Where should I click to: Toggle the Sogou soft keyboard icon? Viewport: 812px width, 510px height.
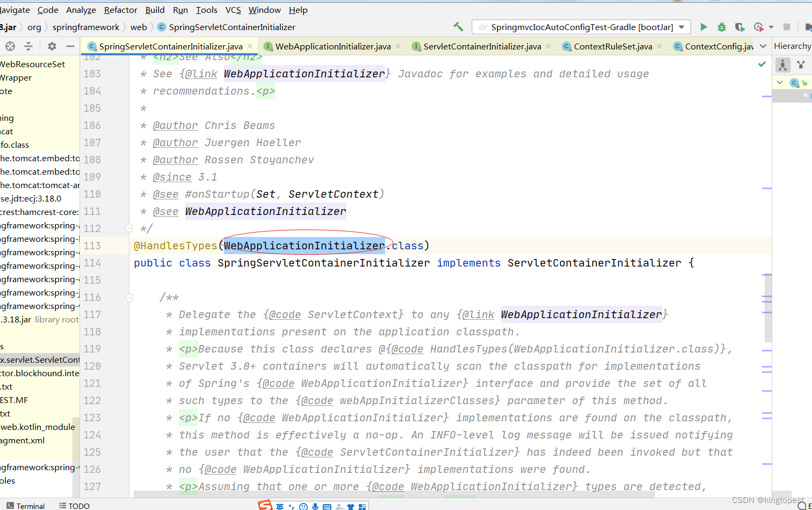tap(327, 506)
